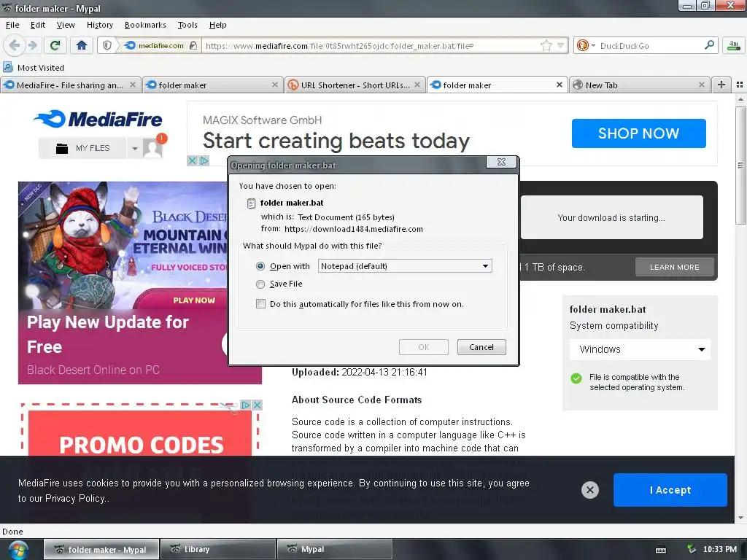Viewport: 747px width, 560px height.
Task: Expand the MY FILES dropdown arrow
Action: point(135,149)
